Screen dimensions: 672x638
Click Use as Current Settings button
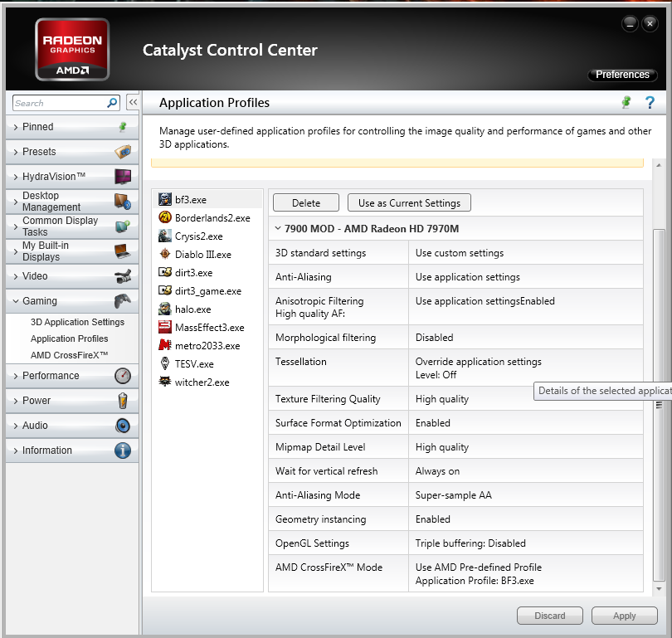[x=409, y=202]
